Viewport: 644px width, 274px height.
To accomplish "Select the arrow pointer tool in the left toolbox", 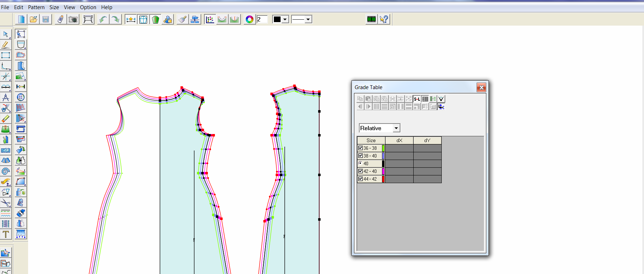I will pos(6,34).
